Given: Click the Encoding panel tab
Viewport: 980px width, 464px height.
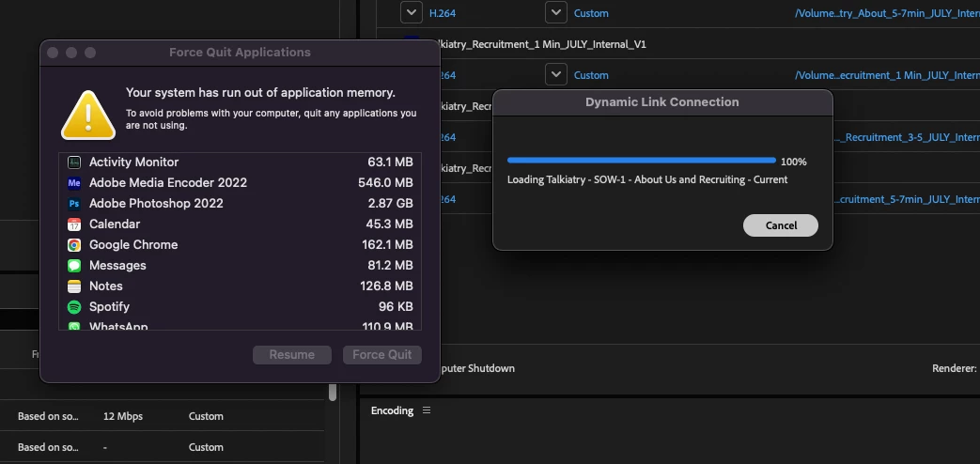Looking at the screenshot, I should pyautogui.click(x=392, y=410).
